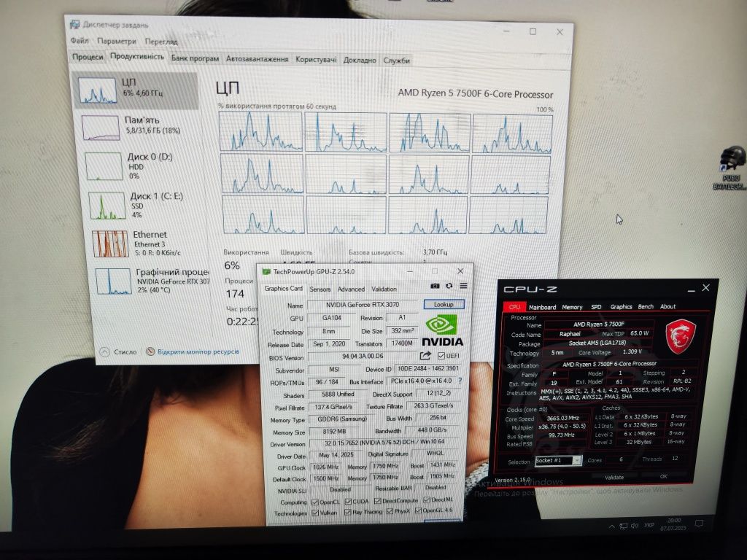
Task: Switch to the Sensors tab in GPU-Z
Action: coord(320,289)
